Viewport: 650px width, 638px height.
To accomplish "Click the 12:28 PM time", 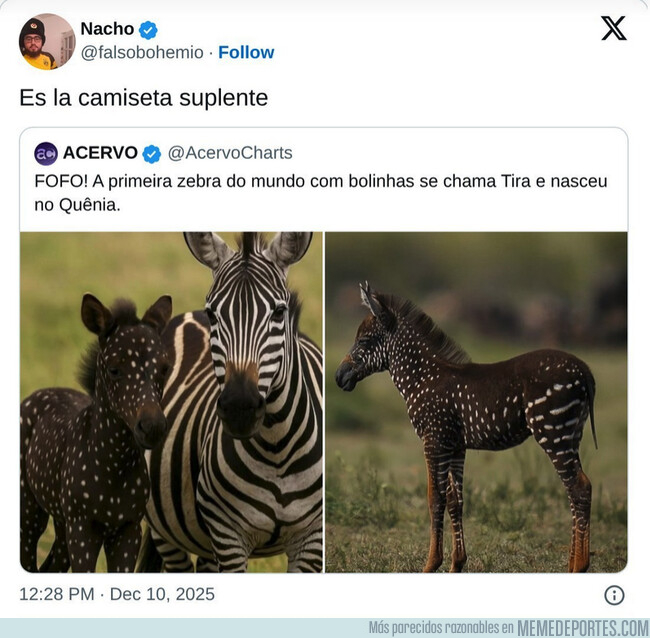I will (x=58, y=595).
